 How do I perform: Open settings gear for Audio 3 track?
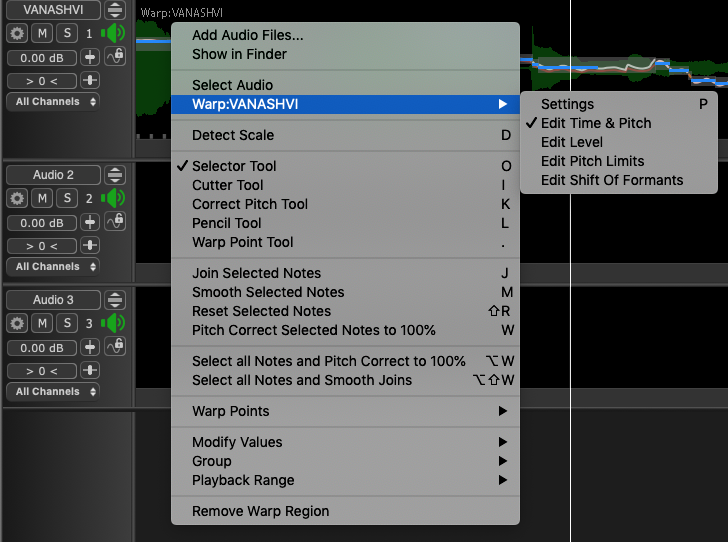click(17, 323)
